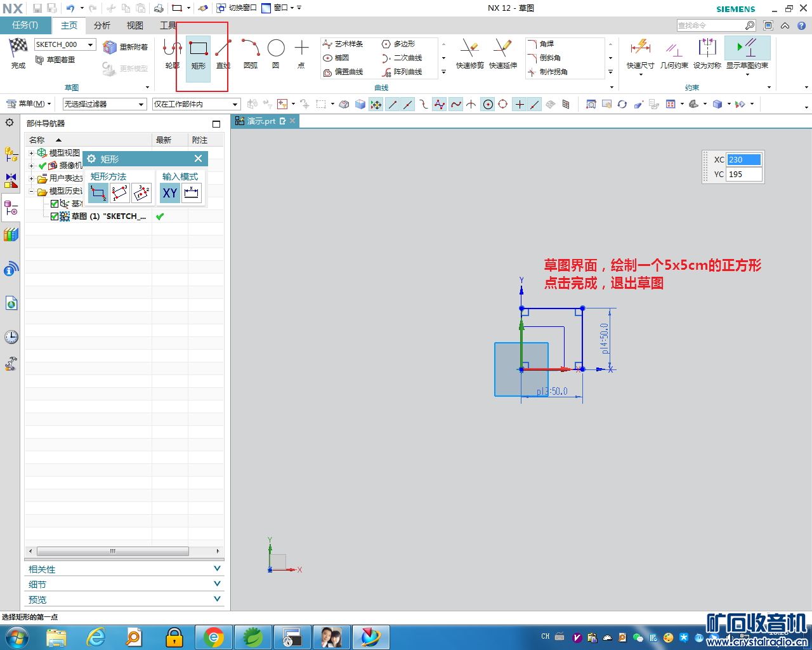Select the by-2-points rectangle method
This screenshot has width=812, height=650.
click(98, 193)
